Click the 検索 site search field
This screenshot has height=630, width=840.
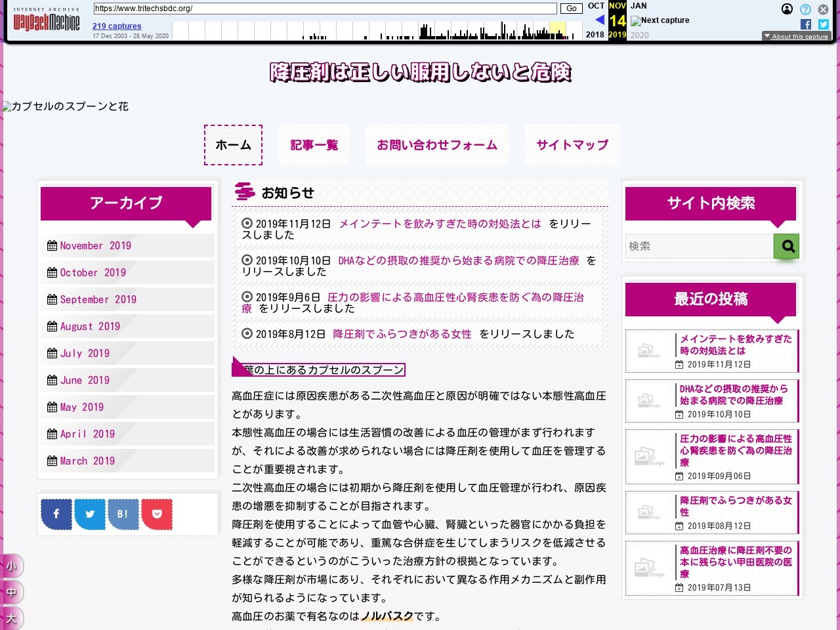[x=699, y=246]
